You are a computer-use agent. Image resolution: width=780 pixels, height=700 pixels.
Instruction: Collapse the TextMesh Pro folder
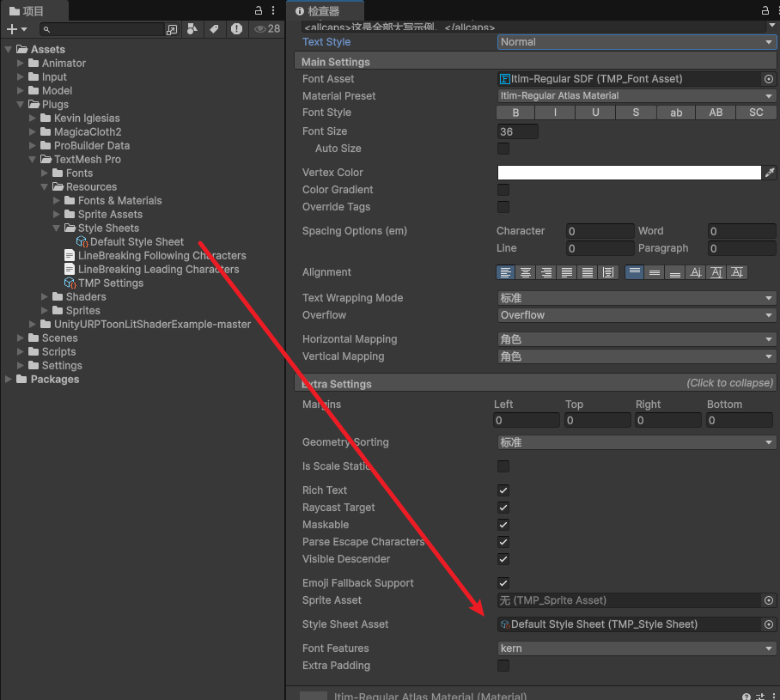click(x=33, y=159)
